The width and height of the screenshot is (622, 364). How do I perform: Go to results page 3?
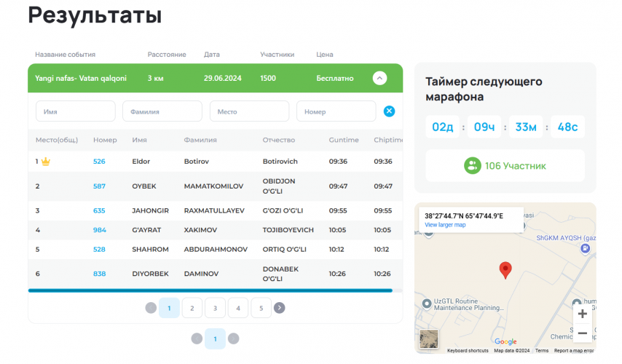(x=215, y=308)
